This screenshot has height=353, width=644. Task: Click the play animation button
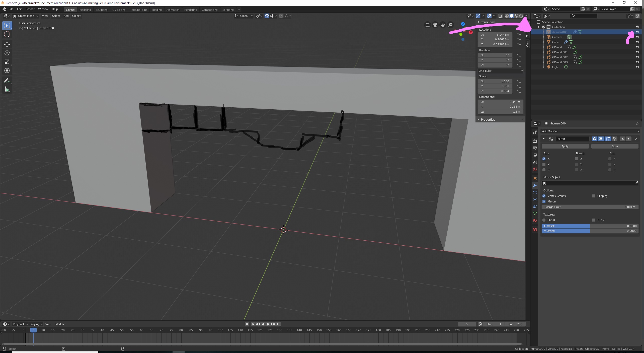point(268,324)
